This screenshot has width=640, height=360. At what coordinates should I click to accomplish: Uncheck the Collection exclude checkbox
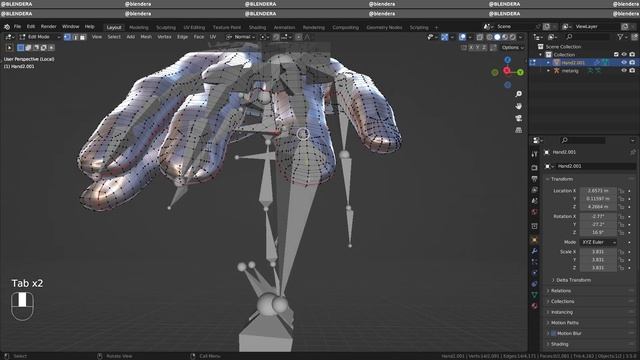coord(616,55)
